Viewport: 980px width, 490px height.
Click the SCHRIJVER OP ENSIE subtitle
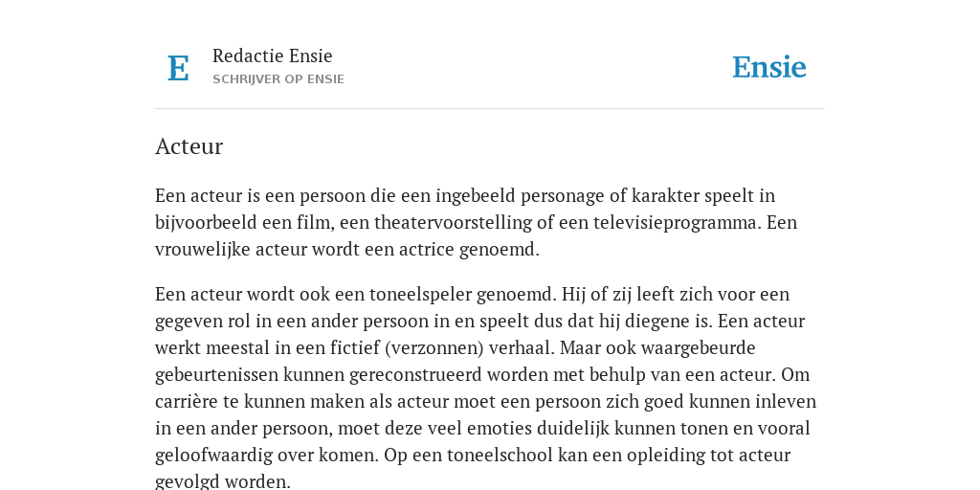[x=278, y=79]
